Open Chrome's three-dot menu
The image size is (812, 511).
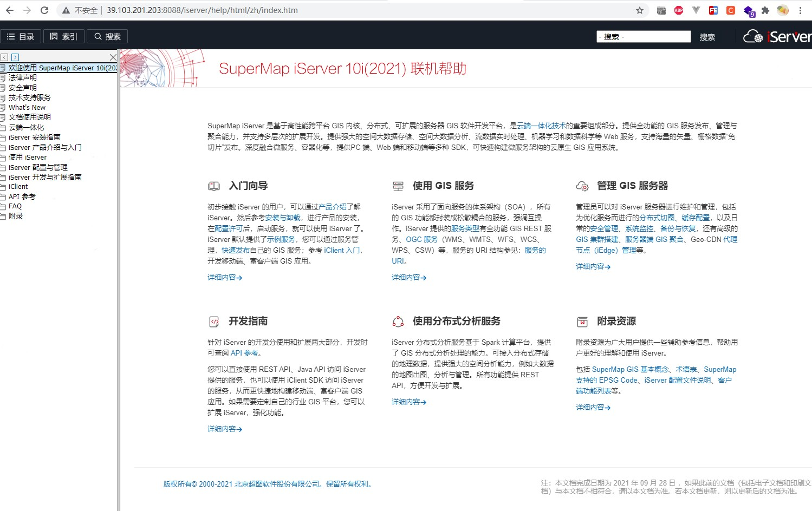pos(800,10)
